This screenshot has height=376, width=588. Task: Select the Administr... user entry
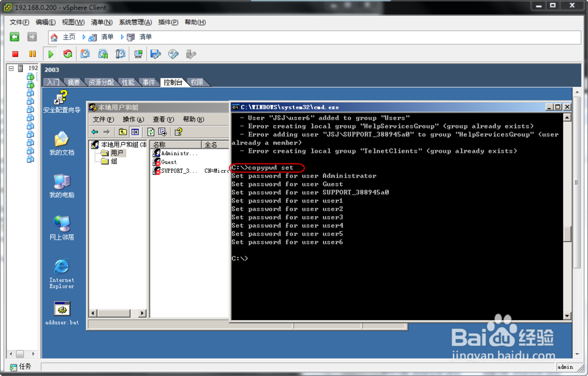(175, 153)
